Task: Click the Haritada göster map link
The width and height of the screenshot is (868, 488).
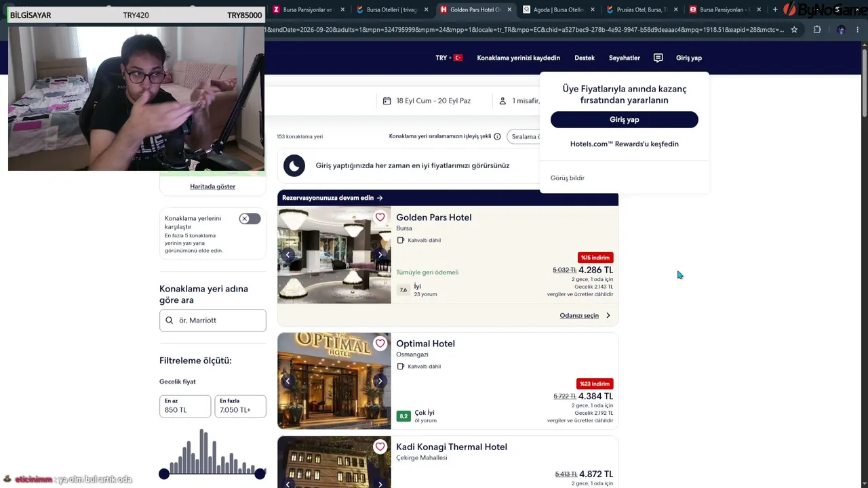Action: click(213, 186)
